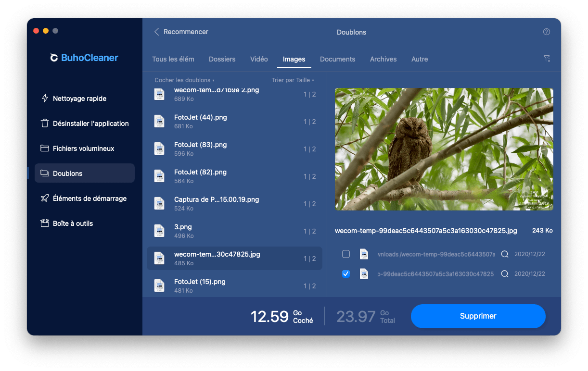
Task: Select the FotoJet (83).png file name
Action: click(x=201, y=145)
